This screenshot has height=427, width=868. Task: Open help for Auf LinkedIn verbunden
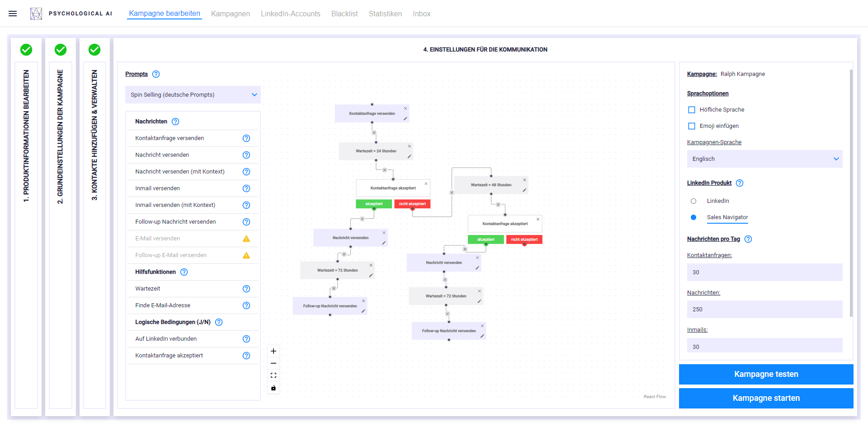[246, 339]
